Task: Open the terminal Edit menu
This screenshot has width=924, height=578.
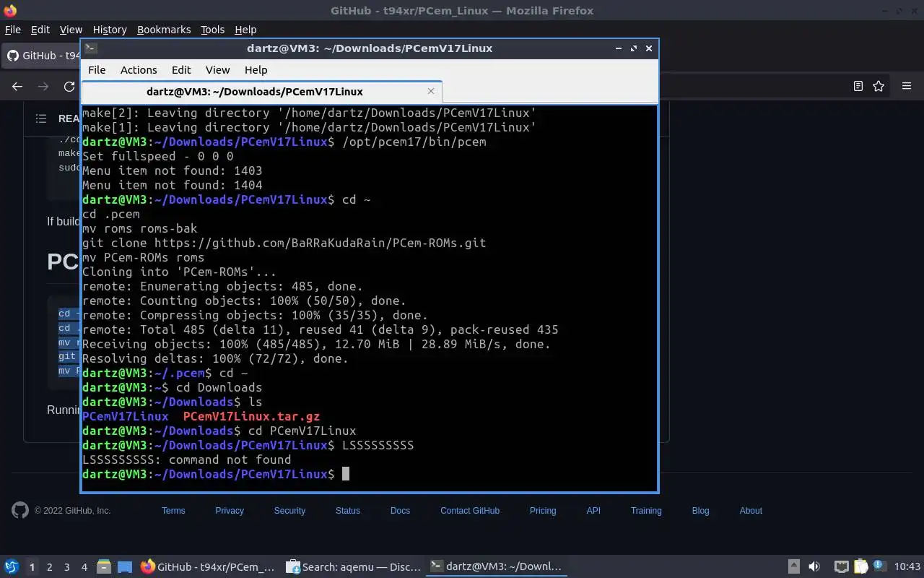Action: 181,70
